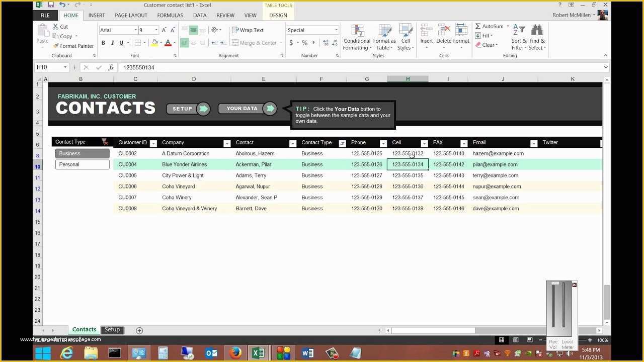Open the Name Box dropdown arrow
The width and height of the screenshot is (644, 362).
[65, 67]
